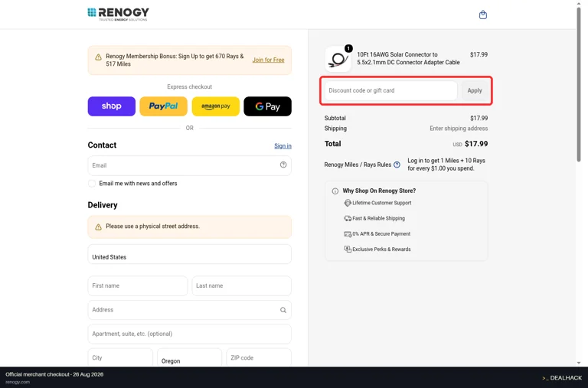Click the email help question mark icon

(x=283, y=165)
